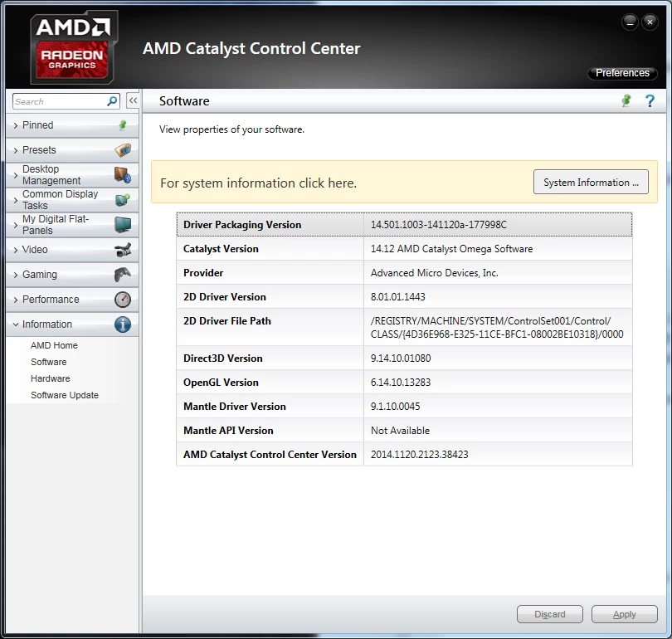
Task: Click the Desktop Management icon
Action: pos(123,175)
